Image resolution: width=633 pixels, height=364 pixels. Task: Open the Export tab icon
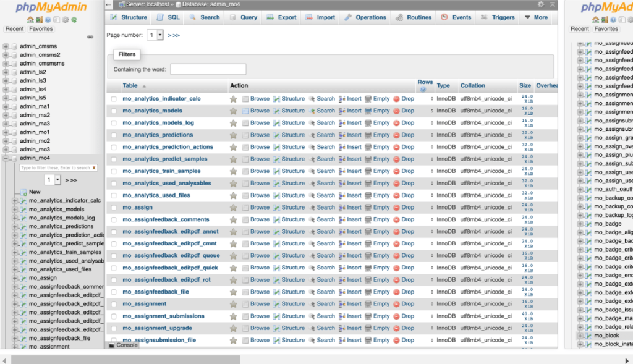pyautogui.click(x=270, y=17)
